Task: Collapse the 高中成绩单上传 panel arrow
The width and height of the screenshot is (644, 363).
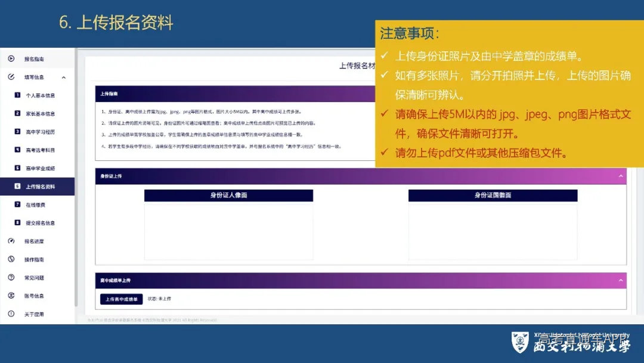Action: [x=620, y=280]
